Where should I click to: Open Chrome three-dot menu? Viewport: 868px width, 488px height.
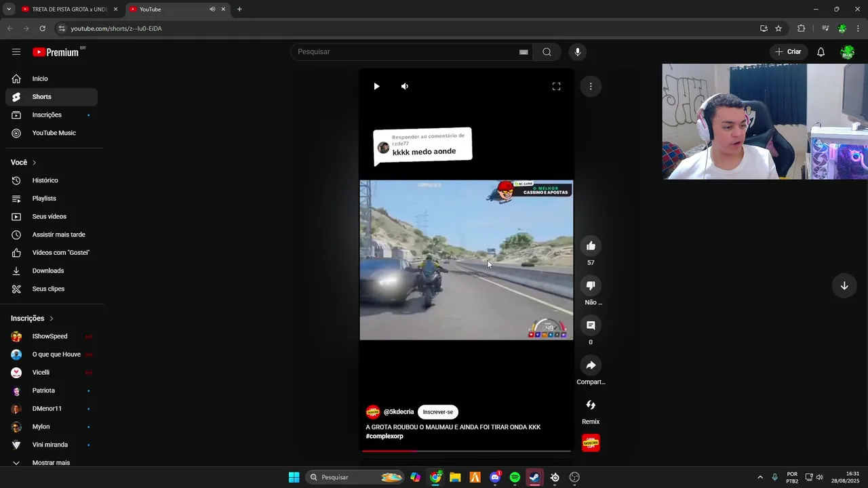tap(859, 28)
